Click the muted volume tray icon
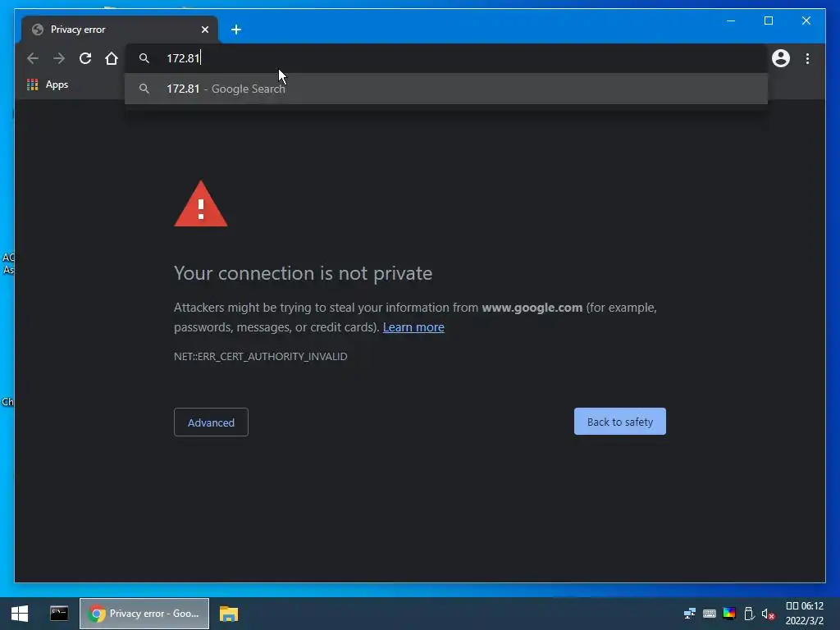This screenshot has width=840, height=630. click(768, 614)
